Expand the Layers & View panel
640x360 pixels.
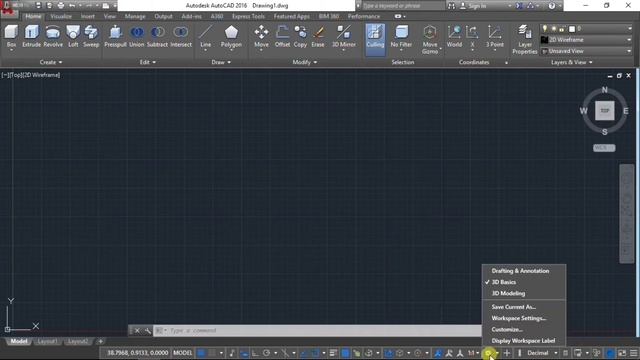571,62
